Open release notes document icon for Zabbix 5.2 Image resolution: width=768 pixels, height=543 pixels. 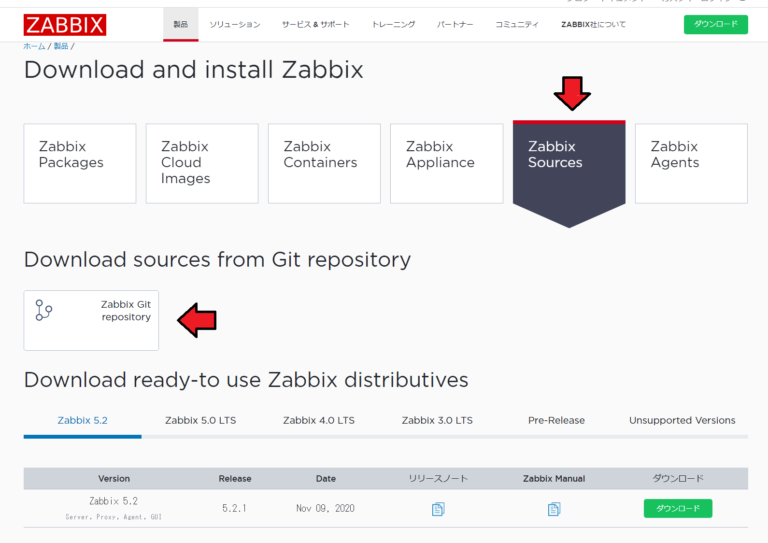coord(437,509)
